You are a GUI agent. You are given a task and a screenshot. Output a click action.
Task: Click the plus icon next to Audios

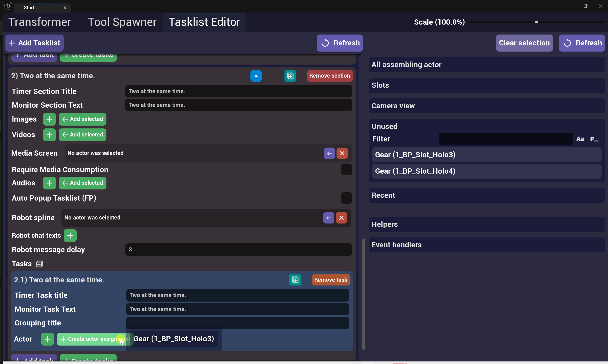point(49,183)
